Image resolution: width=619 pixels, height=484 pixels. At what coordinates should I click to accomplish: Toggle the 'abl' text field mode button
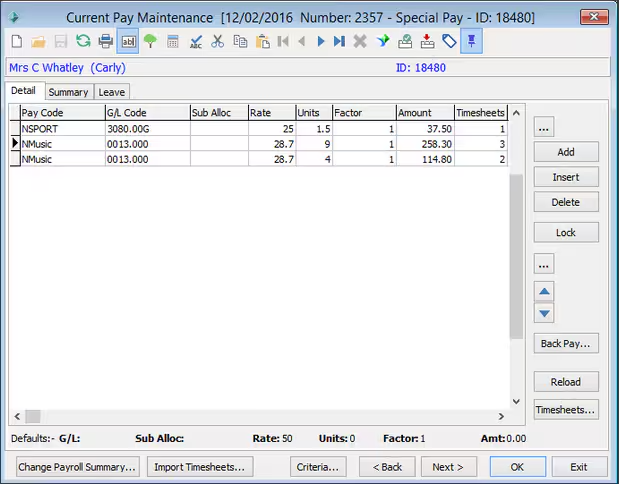tap(128, 41)
